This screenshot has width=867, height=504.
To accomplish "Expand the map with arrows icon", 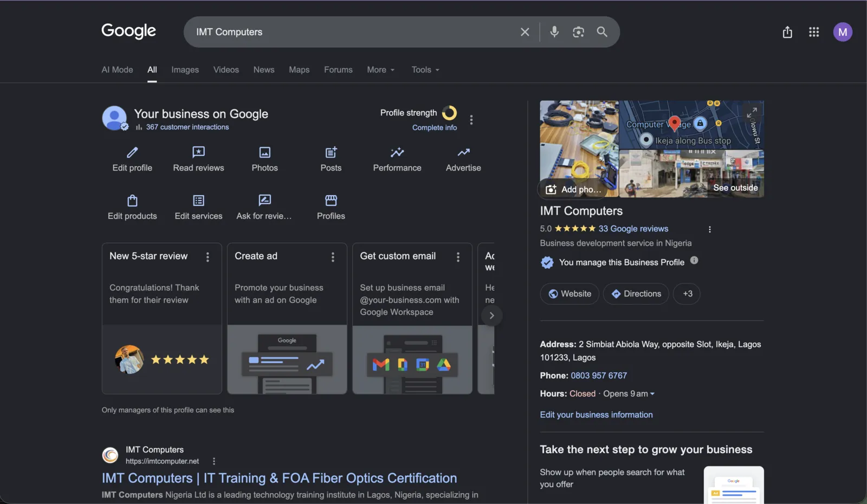I will point(752,112).
